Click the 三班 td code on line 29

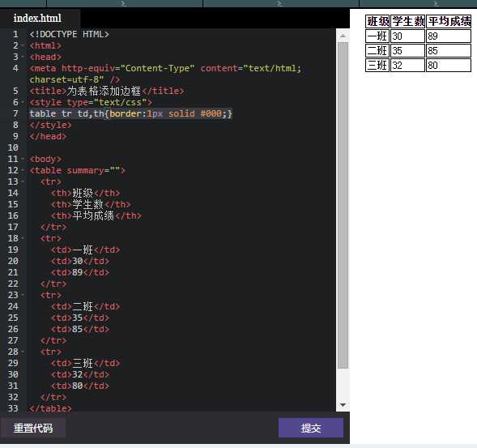click(86, 363)
